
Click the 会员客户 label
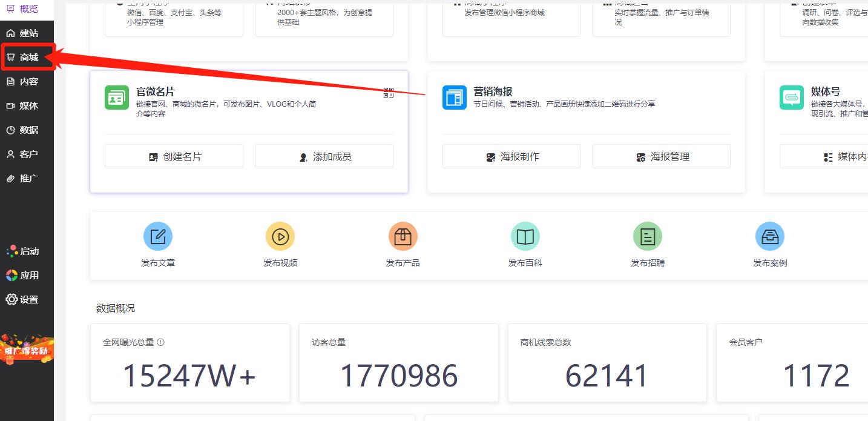746,342
